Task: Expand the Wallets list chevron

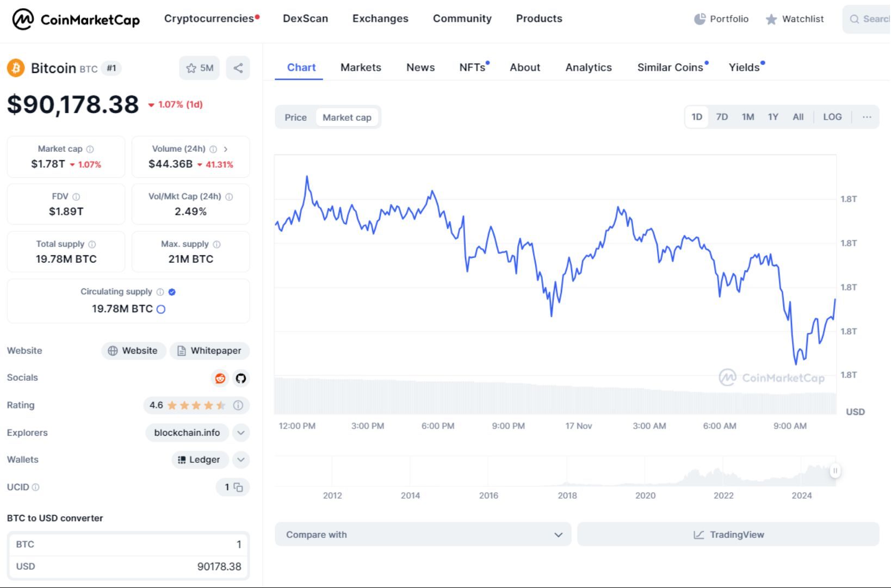Action: (241, 460)
